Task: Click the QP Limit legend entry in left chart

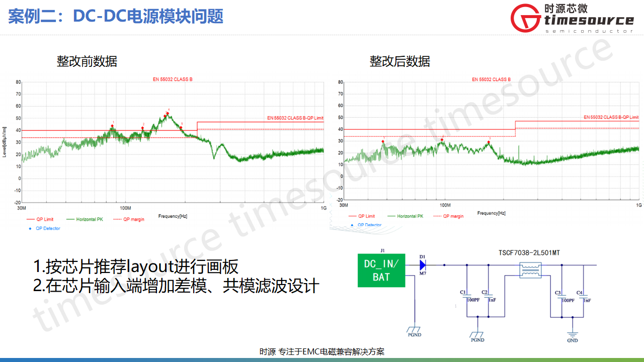Action: (44, 219)
